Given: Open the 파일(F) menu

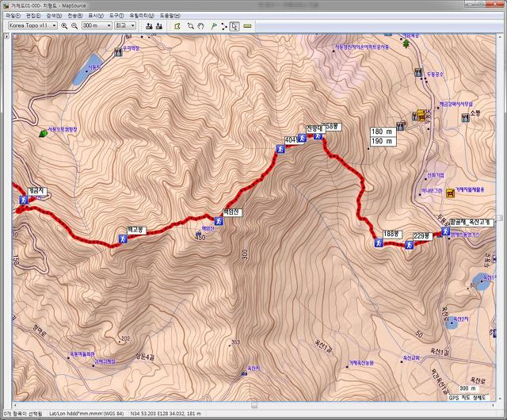Looking at the screenshot, I should tap(13, 16).
